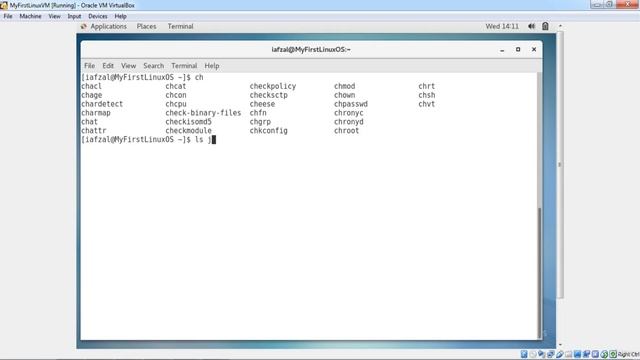Click the 'chacl' entry in terminal output

click(91, 86)
